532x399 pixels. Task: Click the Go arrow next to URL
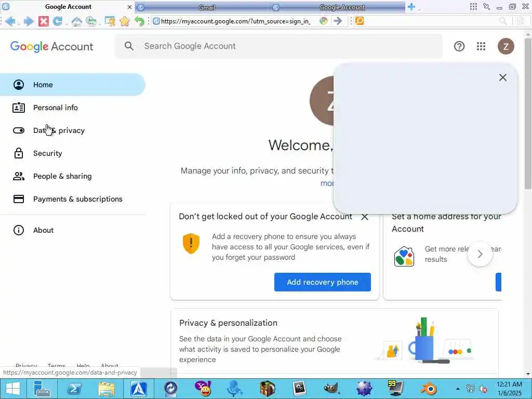[338, 21]
